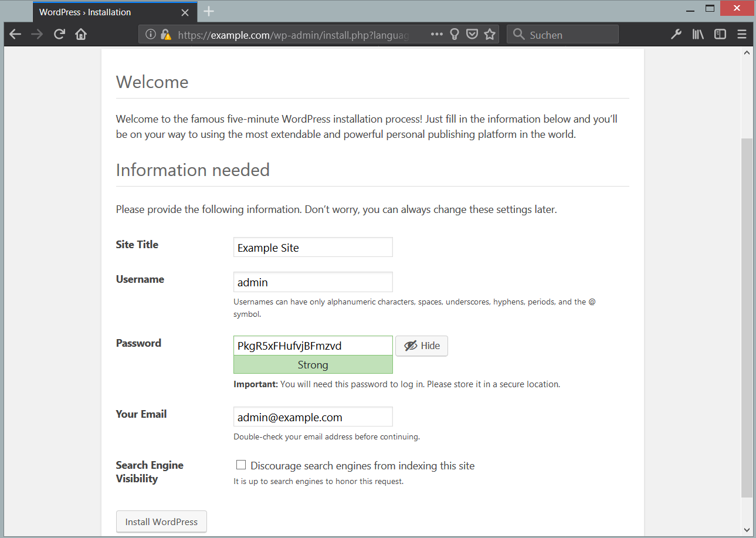Click the vertical scrollbar down arrow

click(x=747, y=529)
